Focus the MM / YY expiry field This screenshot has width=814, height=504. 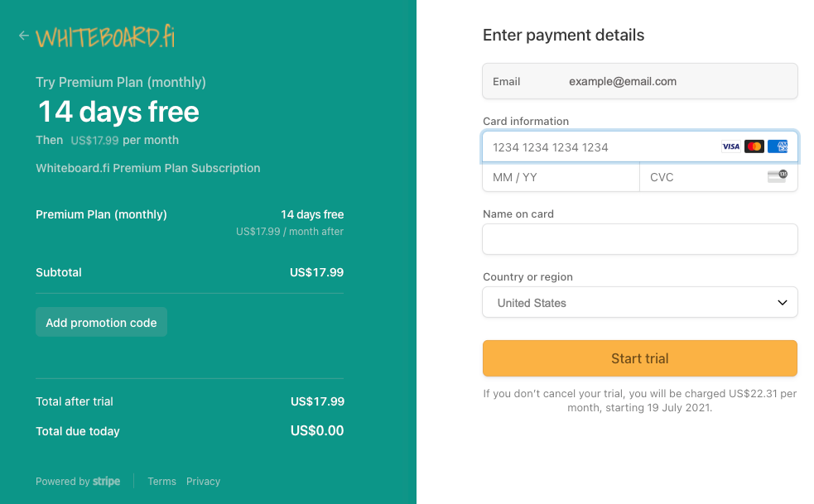coord(561,177)
